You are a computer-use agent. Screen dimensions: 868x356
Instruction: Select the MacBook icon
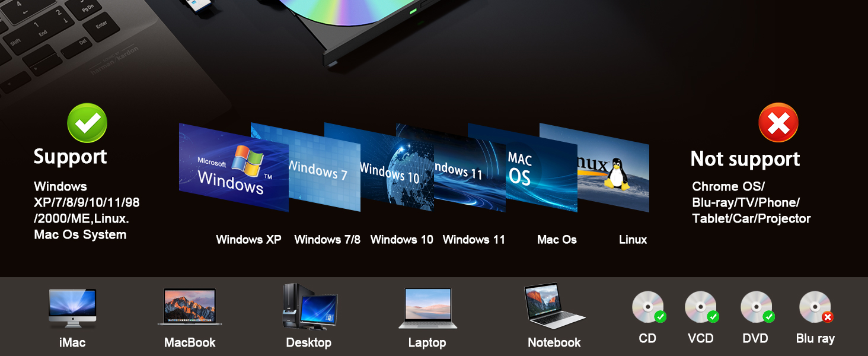click(x=190, y=307)
